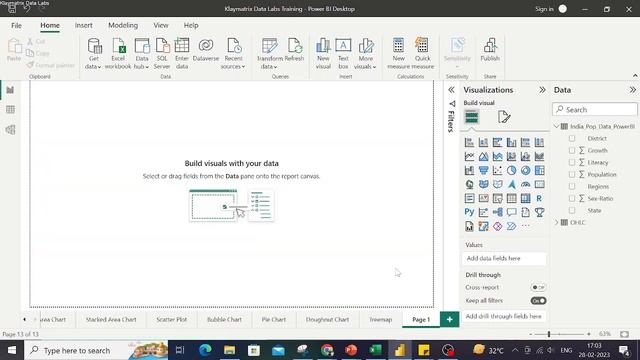Select the Map globe visual icon
Screen dimensions: 640x360
click(x=469, y=184)
